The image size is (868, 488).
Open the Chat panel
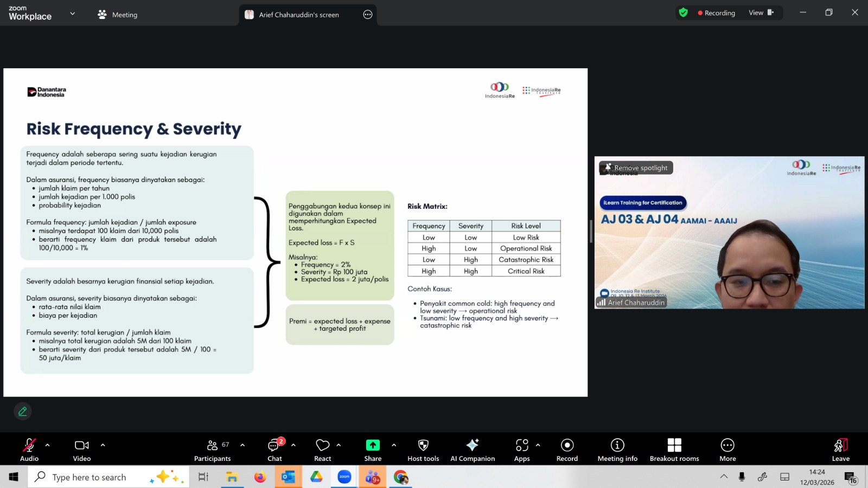pos(275,450)
